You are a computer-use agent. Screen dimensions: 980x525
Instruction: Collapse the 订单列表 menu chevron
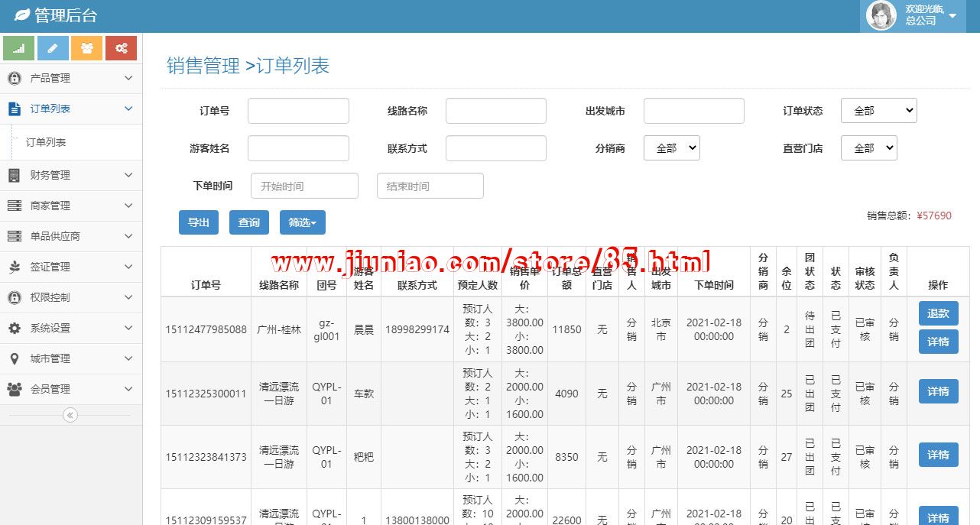(128, 109)
